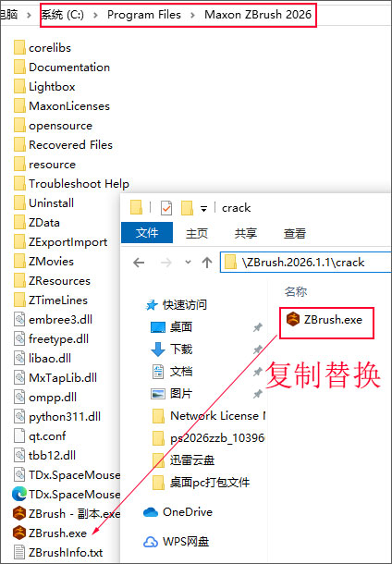Click the 名称 column header
This screenshot has height=564, width=392.
click(x=296, y=291)
